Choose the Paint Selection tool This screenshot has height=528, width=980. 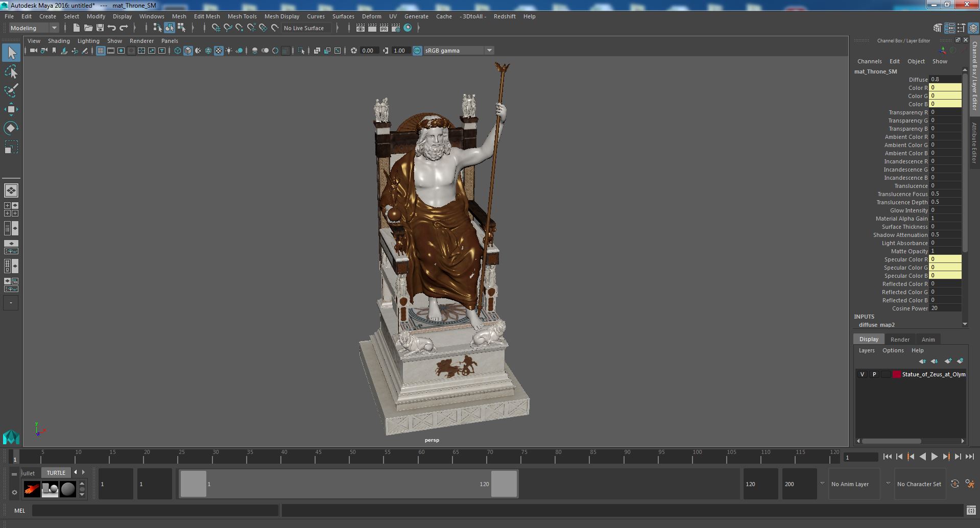(11, 90)
